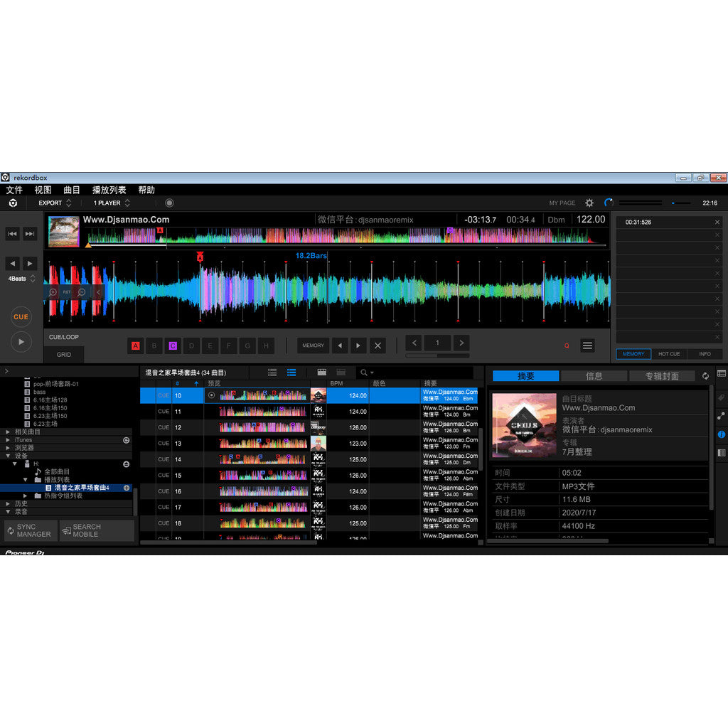
Task: Open the 文件 menu
Action: [x=14, y=190]
